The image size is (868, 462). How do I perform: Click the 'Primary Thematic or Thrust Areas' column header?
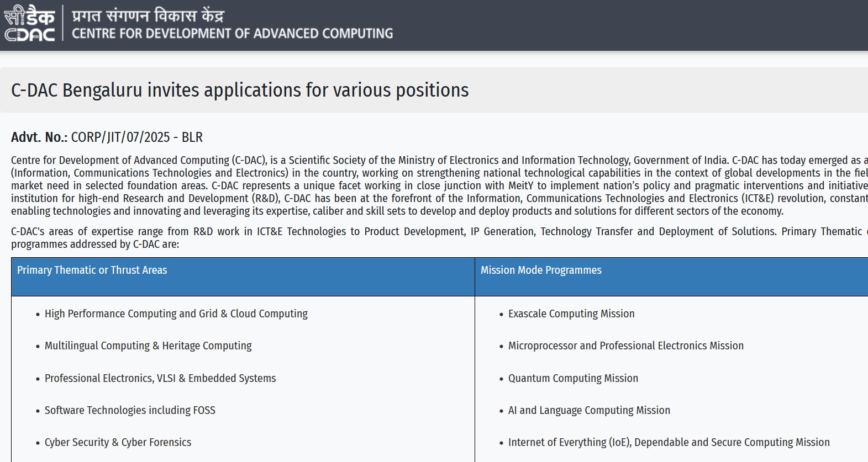tap(92, 270)
